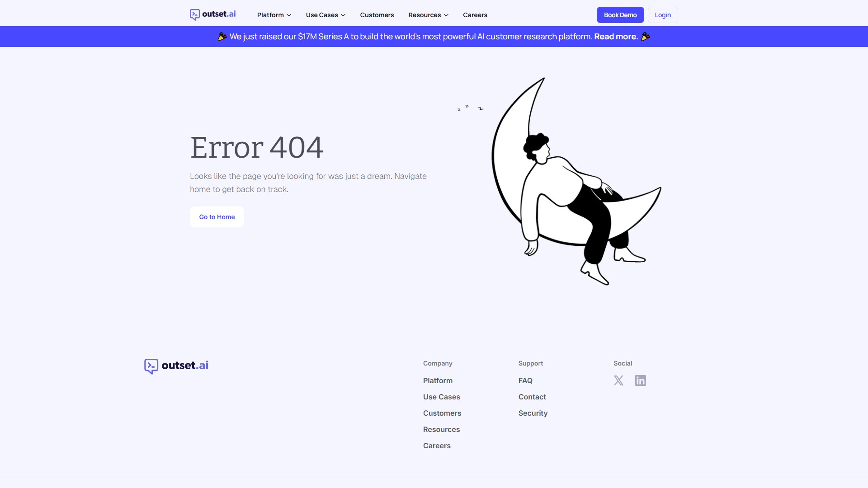868x488 pixels.
Task: Open the LinkedIn social icon
Action: coord(640,380)
